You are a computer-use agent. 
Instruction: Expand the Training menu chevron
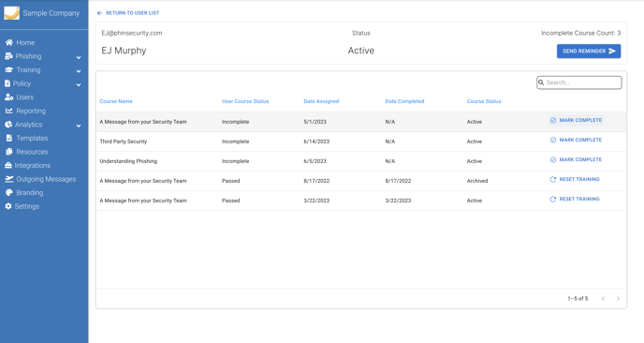(x=79, y=71)
